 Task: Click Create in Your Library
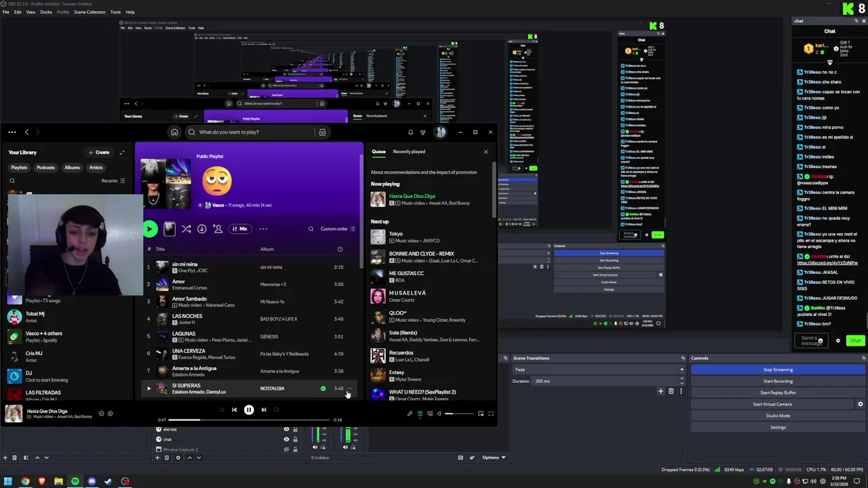(99, 152)
